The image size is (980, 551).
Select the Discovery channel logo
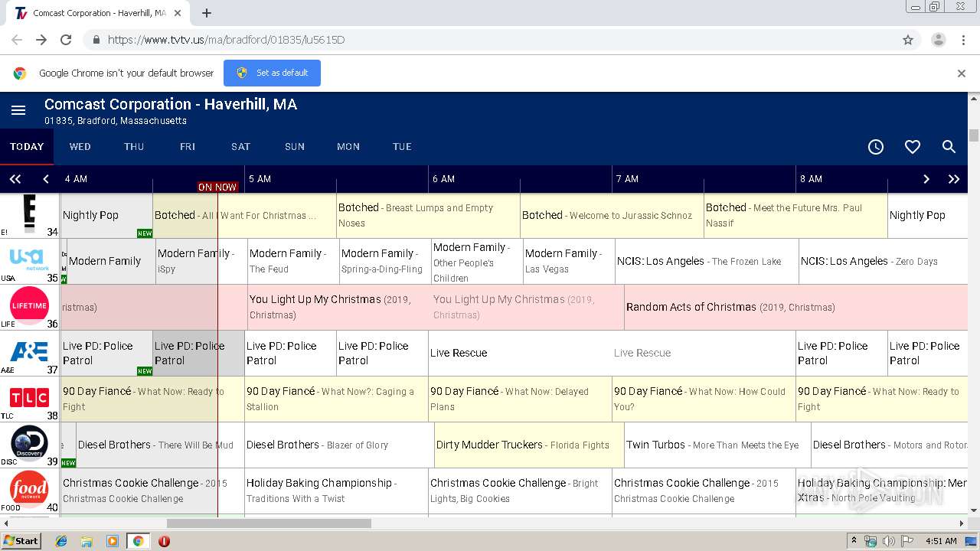pyautogui.click(x=29, y=442)
